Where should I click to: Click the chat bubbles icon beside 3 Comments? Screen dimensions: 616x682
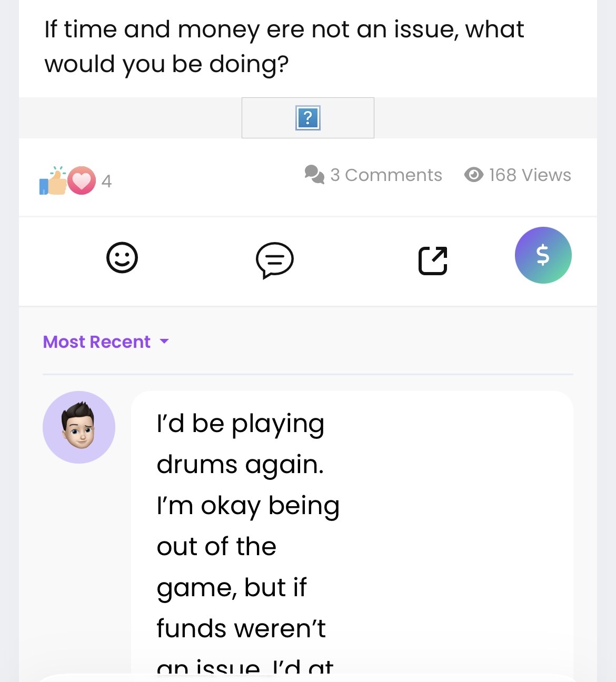[x=314, y=174]
